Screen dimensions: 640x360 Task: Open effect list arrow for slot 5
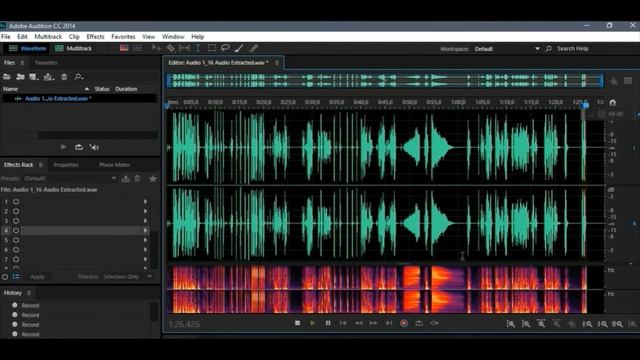[145, 240]
